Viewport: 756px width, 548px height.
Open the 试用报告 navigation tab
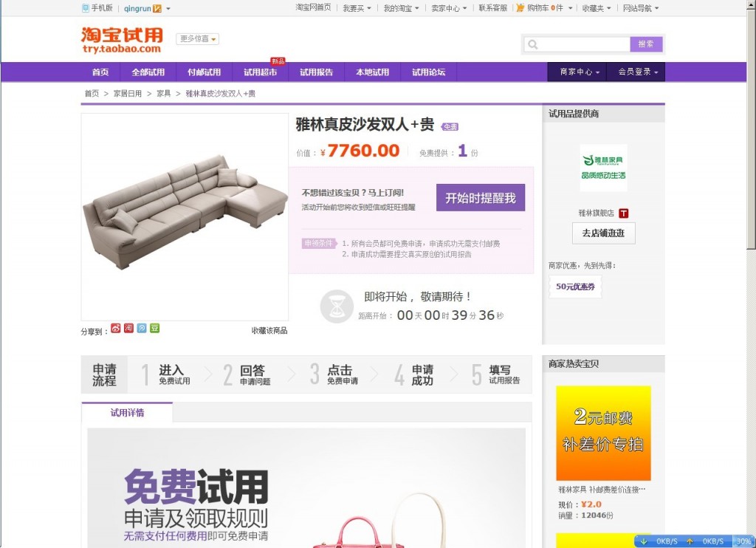point(316,72)
